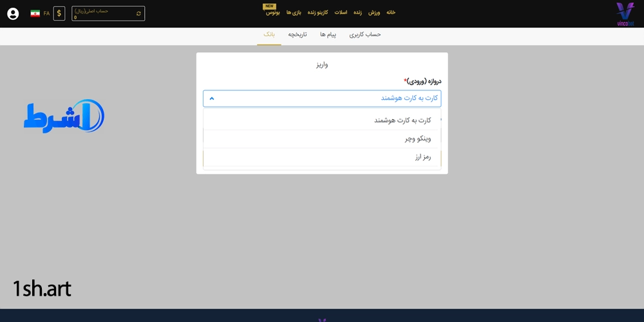Open بونوس with NEW badge

point(272,13)
